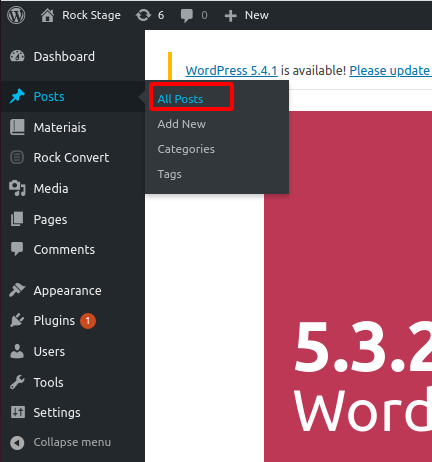Open Tags from Posts submenu

[x=169, y=174]
